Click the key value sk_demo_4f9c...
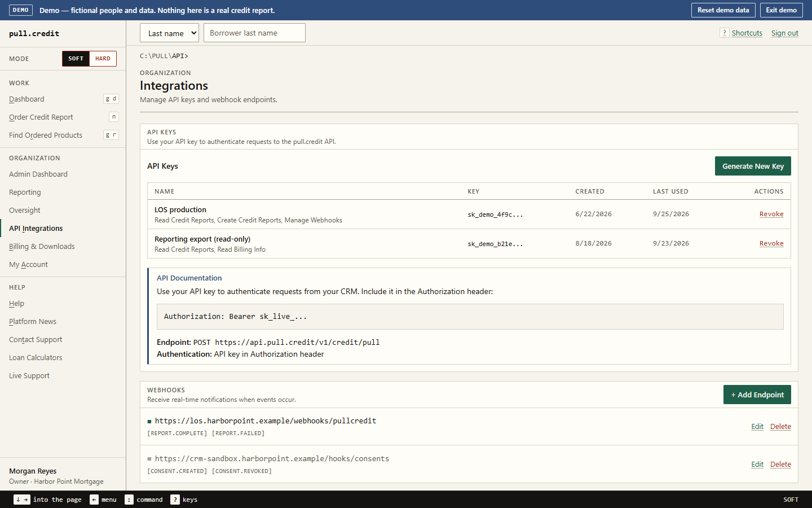The width and height of the screenshot is (812, 508). point(495,214)
